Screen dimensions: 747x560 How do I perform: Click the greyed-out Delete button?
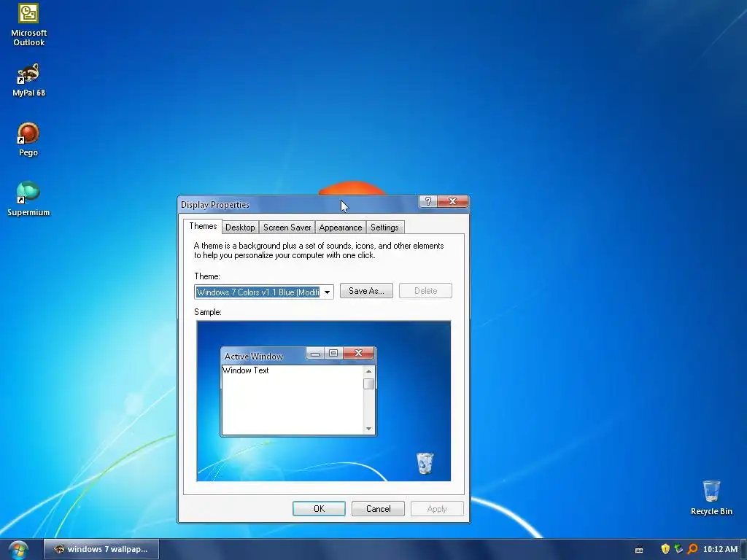(x=425, y=291)
